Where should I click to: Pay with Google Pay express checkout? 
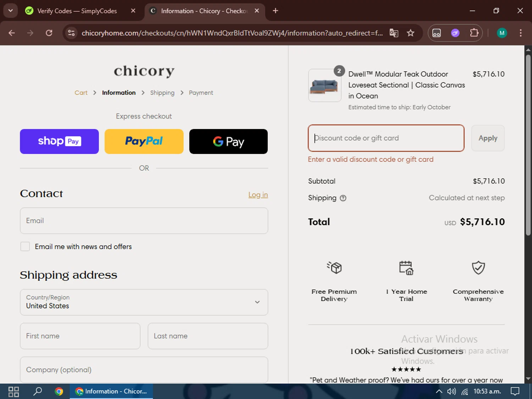pyautogui.click(x=228, y=142)
